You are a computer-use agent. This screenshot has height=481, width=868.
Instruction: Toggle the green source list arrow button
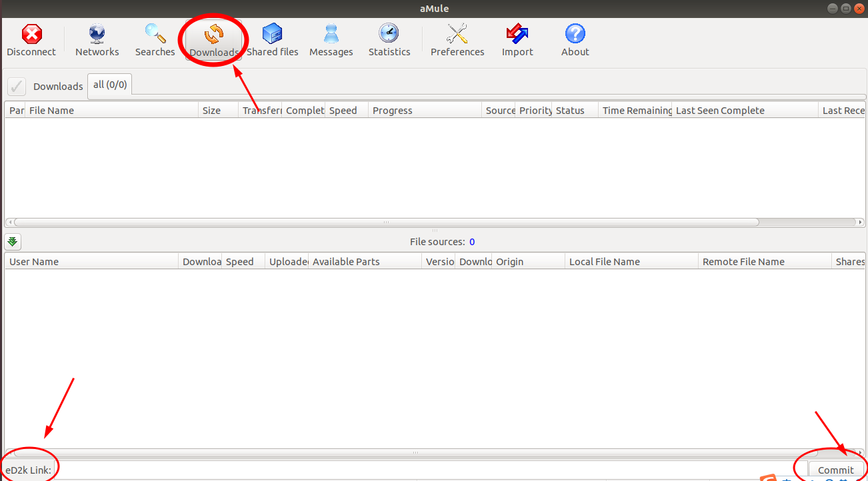[x=13, y=241]
